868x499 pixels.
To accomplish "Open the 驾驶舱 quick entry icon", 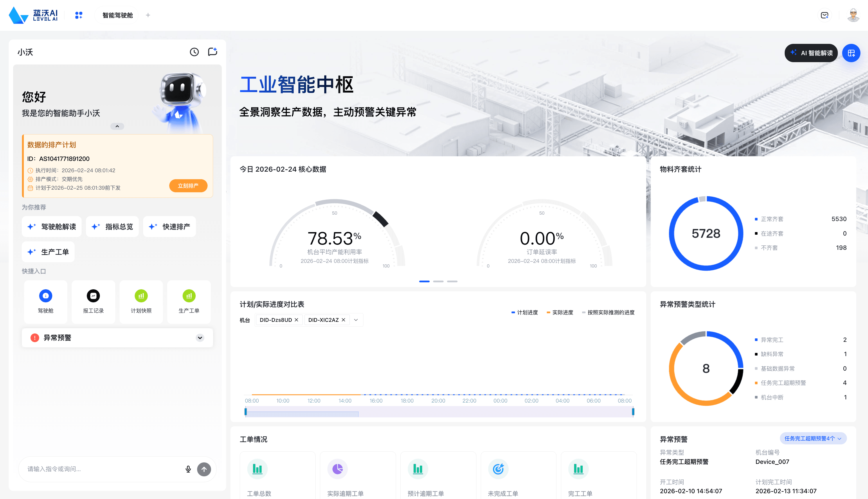I will pos(46,295).
